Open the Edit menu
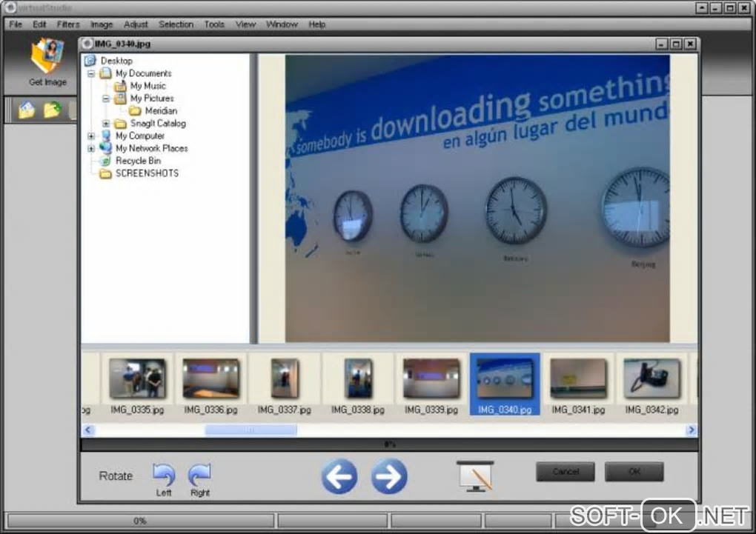This screenshot has width=756, height=534. 39,24
